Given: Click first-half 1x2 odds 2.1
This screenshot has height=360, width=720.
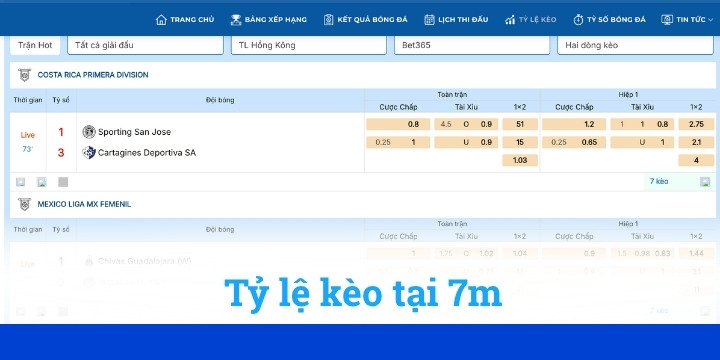Looking at the screenshot, I should pyautogui.click(x=696, y=142).
